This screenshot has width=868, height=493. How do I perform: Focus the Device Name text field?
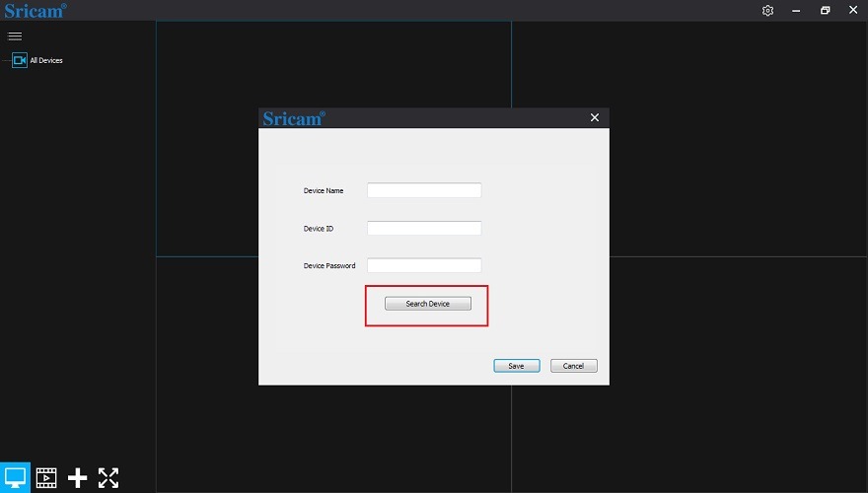(x=424, y=190)
